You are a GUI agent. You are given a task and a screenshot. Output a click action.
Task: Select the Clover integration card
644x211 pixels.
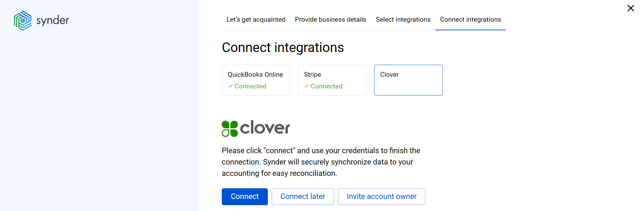click(408, 80)
